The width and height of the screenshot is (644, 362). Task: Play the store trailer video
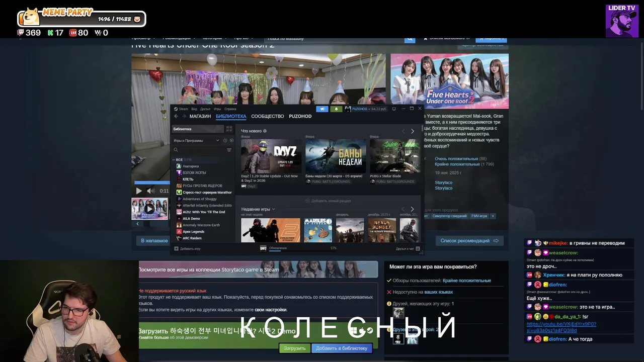[x=139, y=191]
